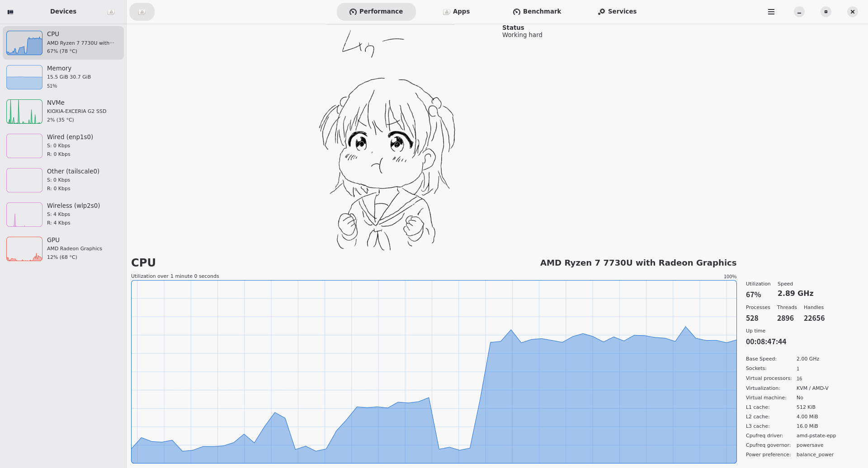
Task: Open the Wireless (wlp2s0) network device
Action: (x=63, y=214)
